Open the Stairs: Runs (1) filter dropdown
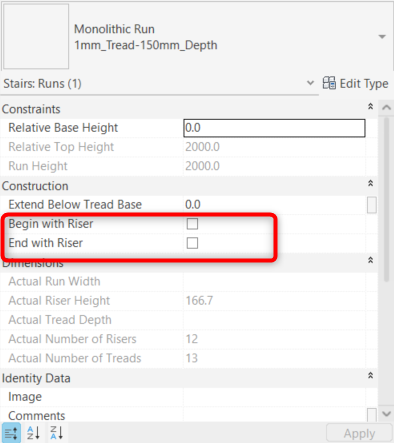The width and height of the screenshot is (394, 443). click(310, 83)
